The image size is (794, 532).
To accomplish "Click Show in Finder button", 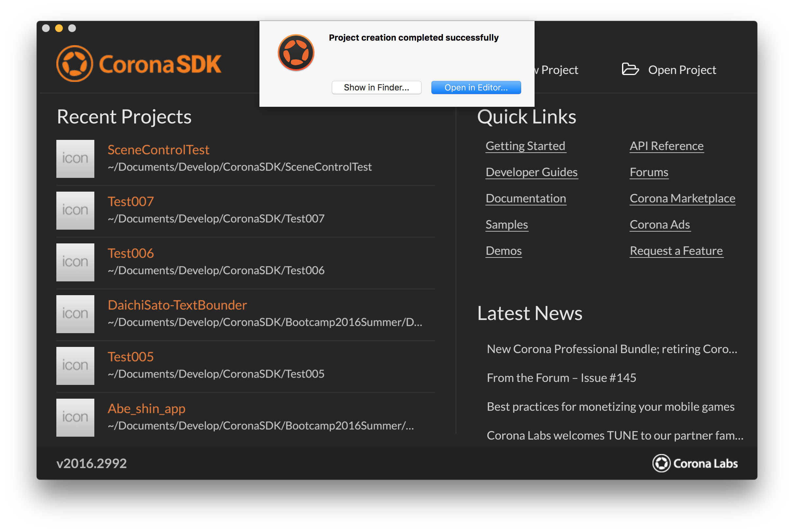I will tap(376, 87).
